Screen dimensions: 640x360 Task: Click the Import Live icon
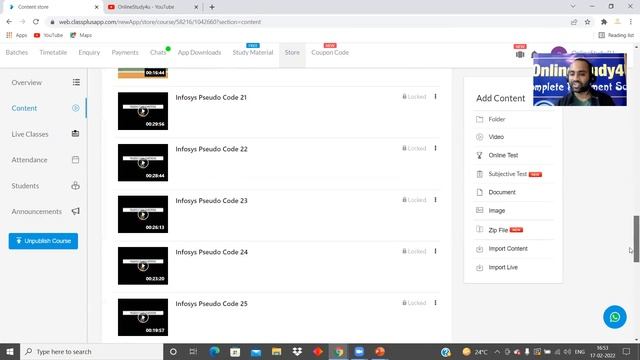click(x=480, y=267)
